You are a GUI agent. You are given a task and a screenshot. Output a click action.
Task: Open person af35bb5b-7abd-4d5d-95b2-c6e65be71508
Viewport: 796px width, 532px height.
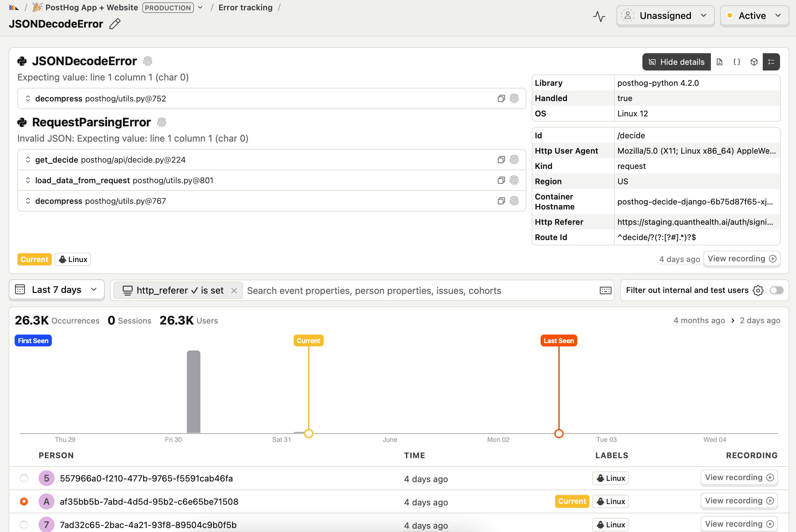(x=149, y=502)
